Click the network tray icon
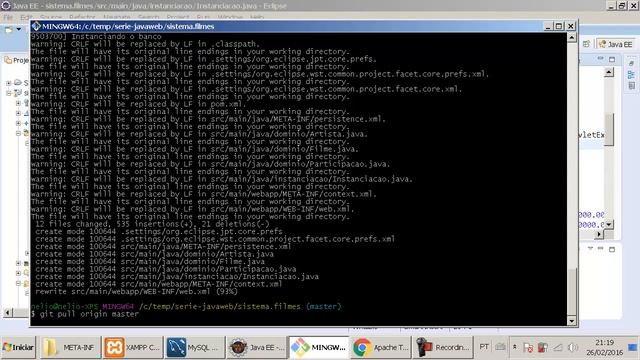Viewport: 640px width, 360px height. click(x=558, y=347)
